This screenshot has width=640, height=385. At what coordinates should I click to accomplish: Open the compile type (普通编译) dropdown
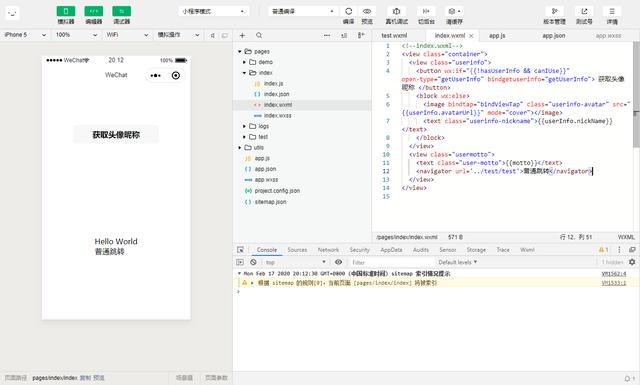tap(303, 11)
